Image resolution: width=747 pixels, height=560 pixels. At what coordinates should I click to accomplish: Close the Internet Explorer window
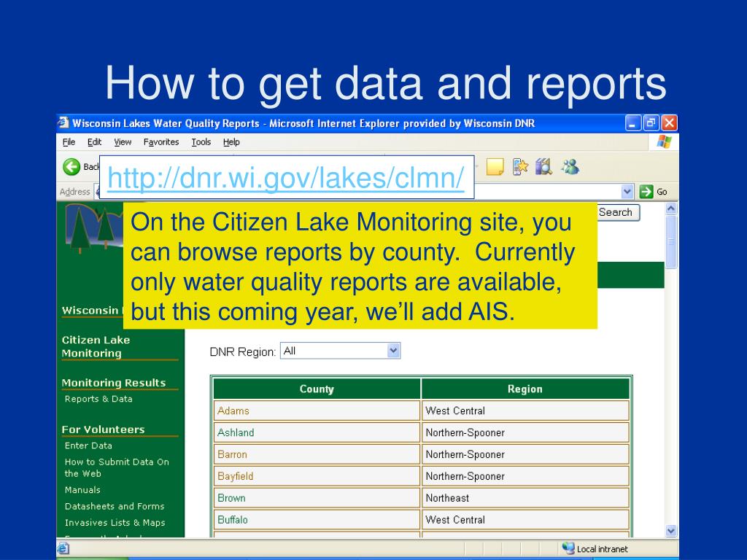(670, 123)
